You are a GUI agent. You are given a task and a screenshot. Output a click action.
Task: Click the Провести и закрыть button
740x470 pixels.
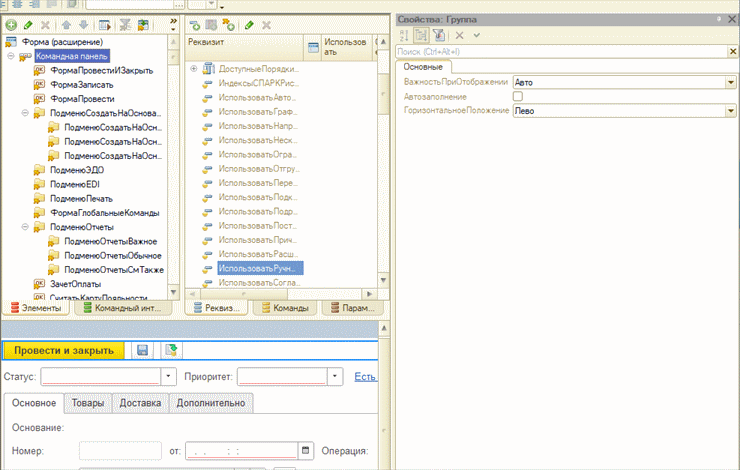[x=64, y=350]
